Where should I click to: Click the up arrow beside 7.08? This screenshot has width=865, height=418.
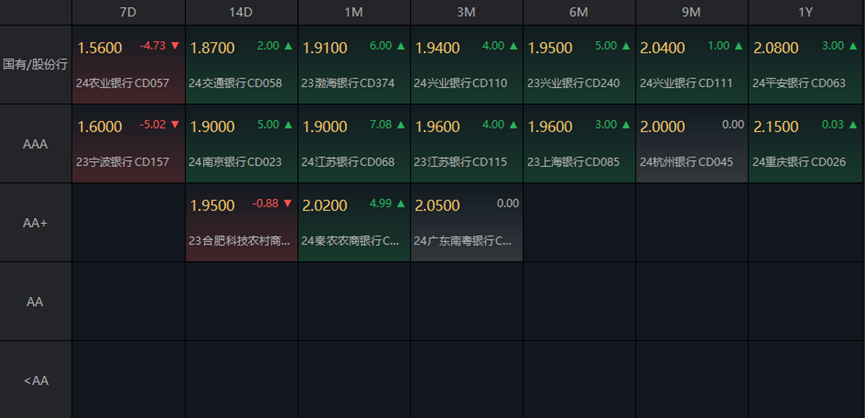(401, 125)
